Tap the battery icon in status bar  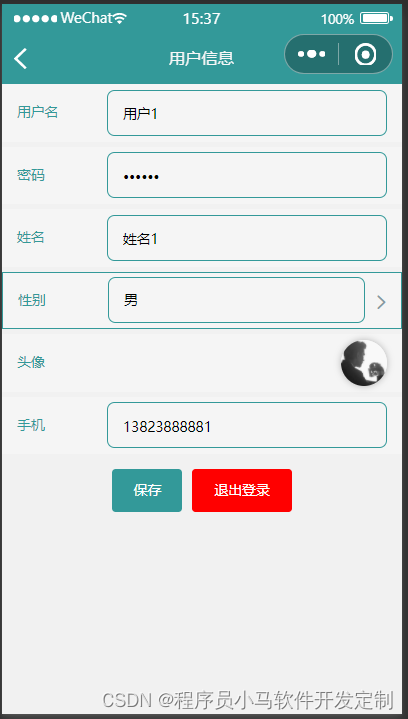point(376,18)
